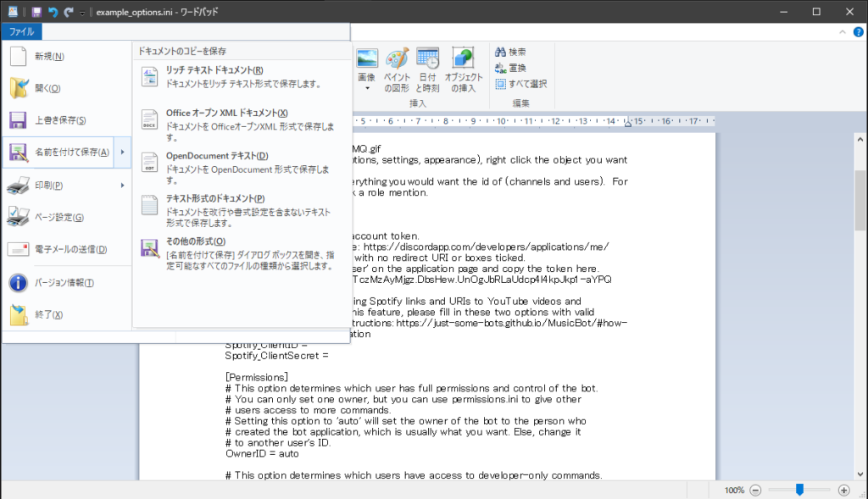Zoom in with the plus button
The width and height of the screenshot is (868, 499).
[843, 491]
